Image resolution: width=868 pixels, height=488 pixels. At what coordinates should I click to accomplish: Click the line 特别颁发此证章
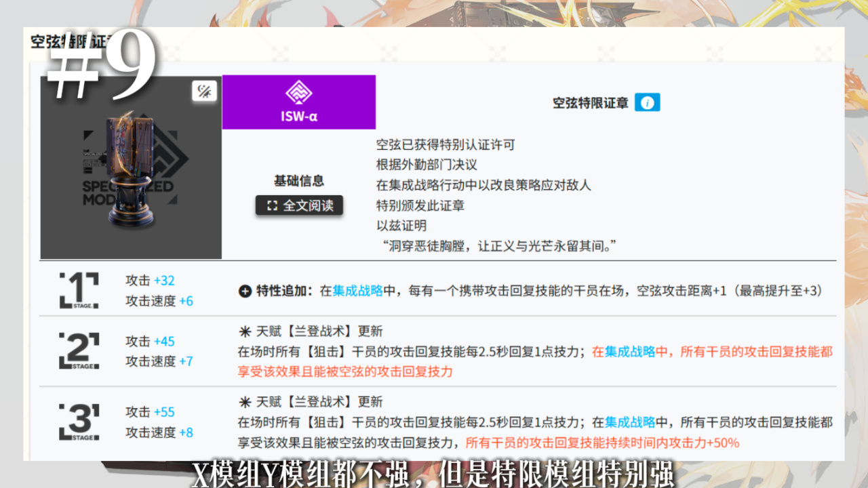420,205
